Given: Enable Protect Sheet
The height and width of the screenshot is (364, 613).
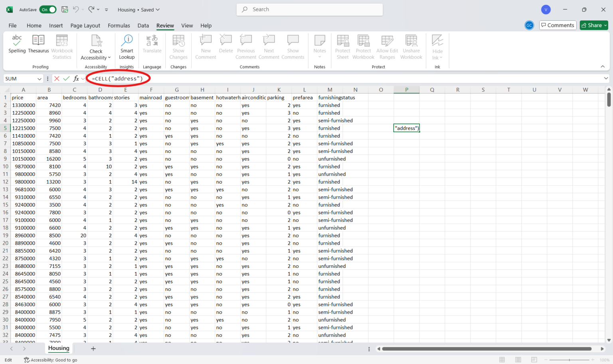Looking at the screenshot, I should point(342,45).
